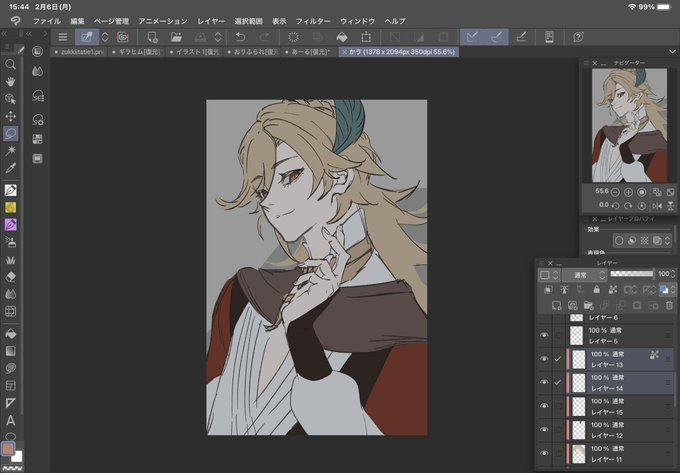The width and height of the screenshot is (680, 473).
Task: Open the support question-mark icon
Action: (578, 37)
